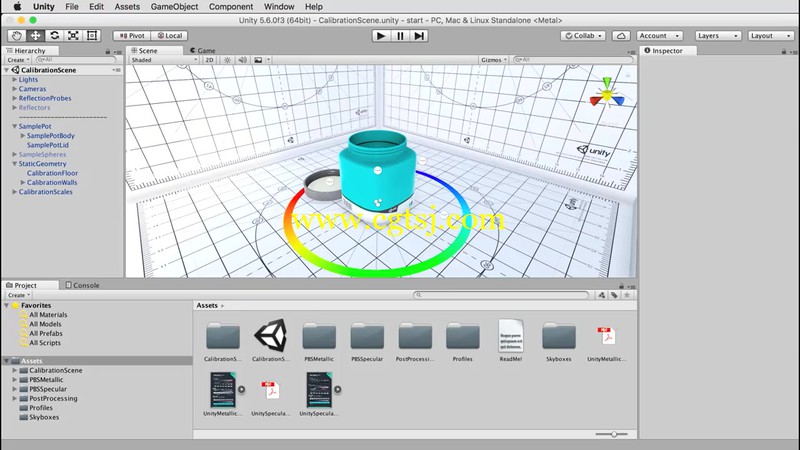Start Play mode
The height and width of the screenshot is (450, 800).
pos(381,36)
